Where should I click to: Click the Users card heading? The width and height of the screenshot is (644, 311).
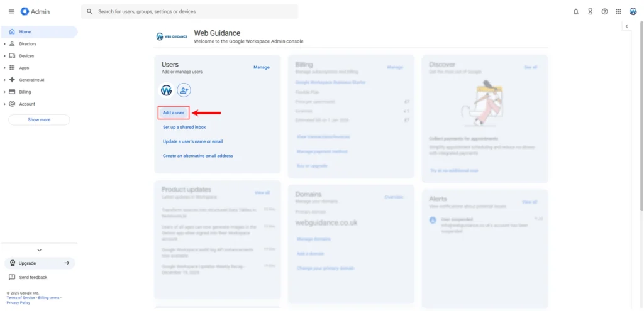point(170,65)
